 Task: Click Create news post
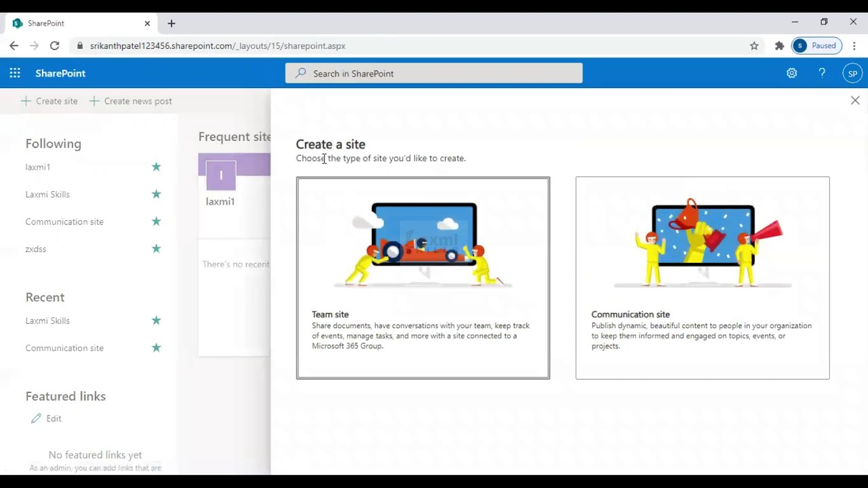click(130, 101)
